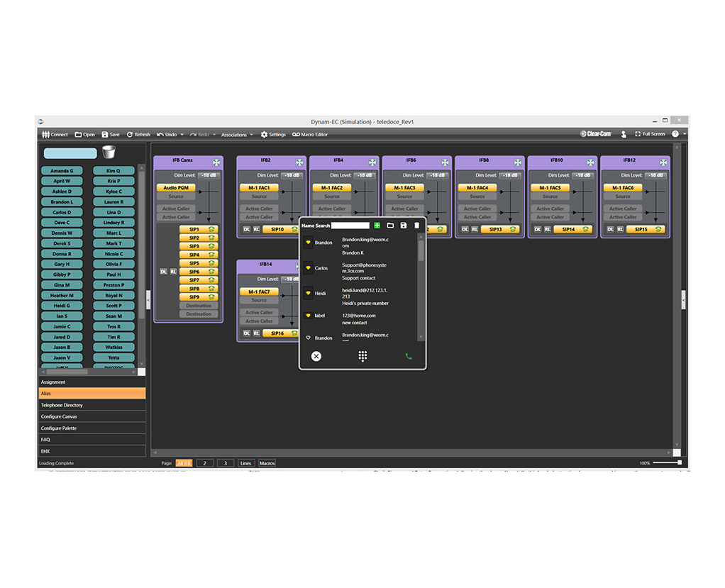Toggle favorite heart for Heidi contact
The image size is (725, 588).
[309, 293]
